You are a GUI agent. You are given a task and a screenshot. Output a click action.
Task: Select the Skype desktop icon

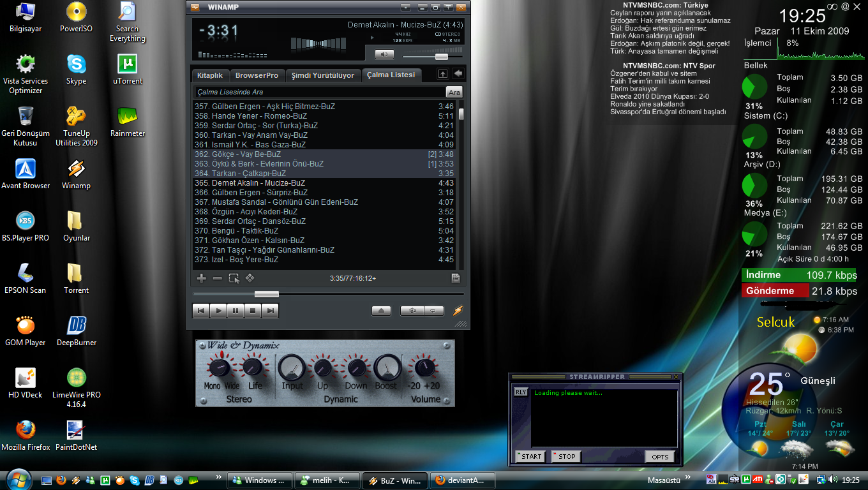click(76, 70)
